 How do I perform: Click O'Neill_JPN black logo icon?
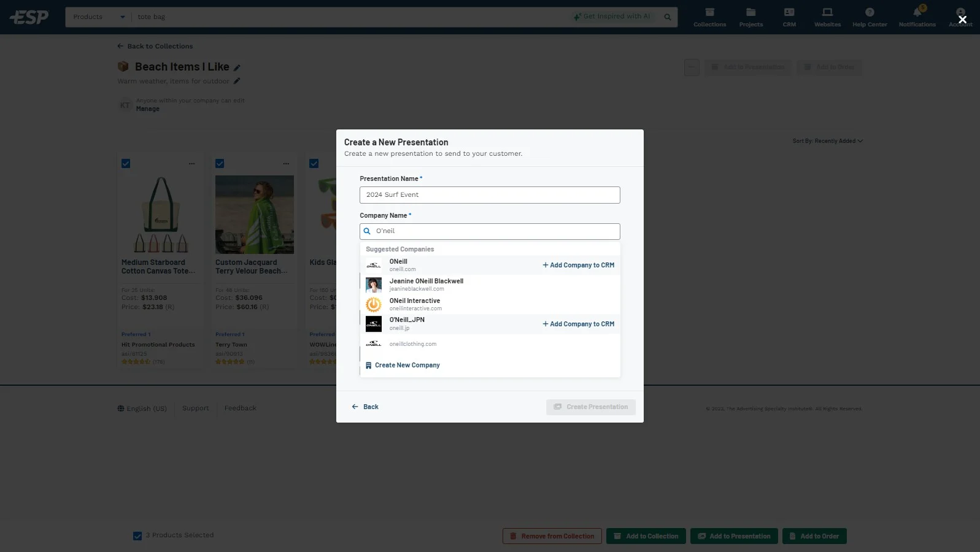click(373, 324)
